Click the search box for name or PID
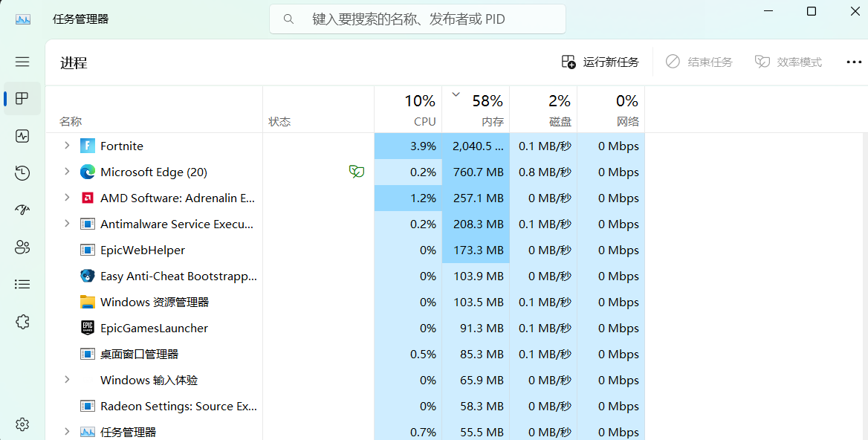 pos(418,19)
